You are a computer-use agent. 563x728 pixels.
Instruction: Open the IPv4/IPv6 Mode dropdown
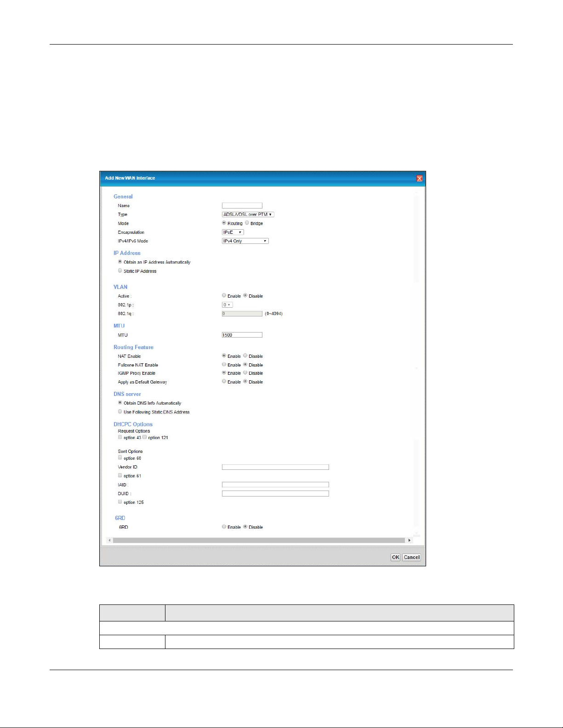[x=245, y=241]
